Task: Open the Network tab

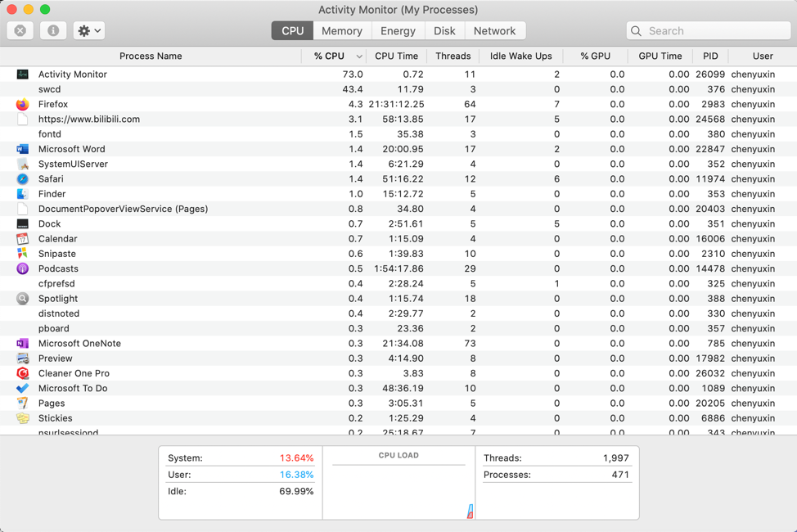Action: [494, 31]
